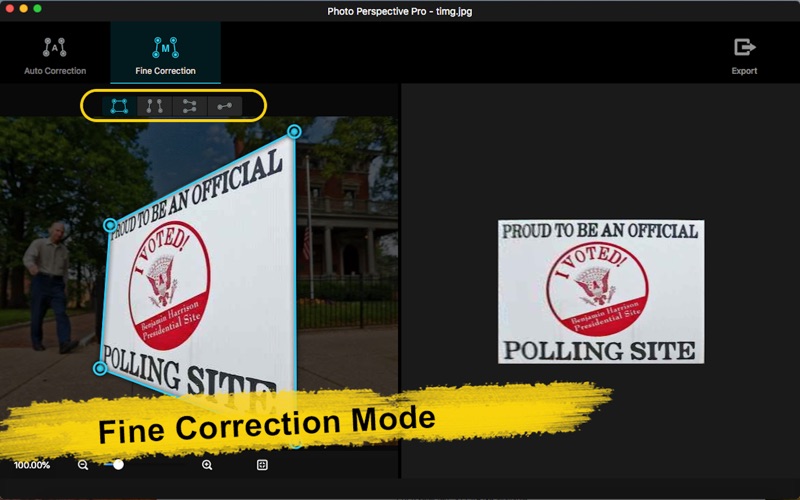This screenshot has width=800, height=500.
Task: Select the two horizontal lines correction mode
Action: [189, 106]
